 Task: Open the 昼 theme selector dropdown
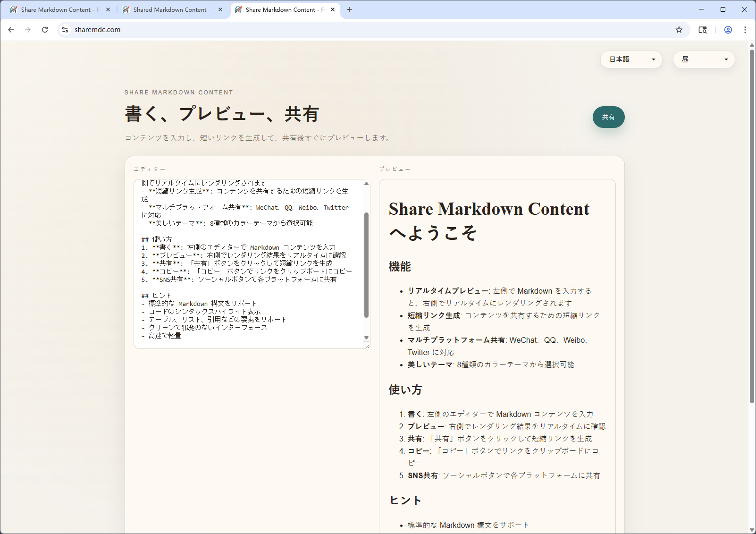(704, 59)
